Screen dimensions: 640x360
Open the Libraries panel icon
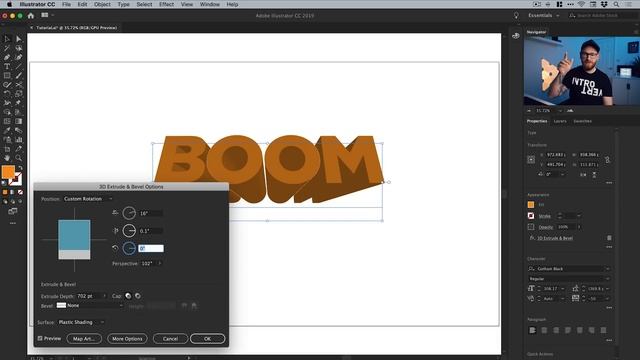pos(516,36)
